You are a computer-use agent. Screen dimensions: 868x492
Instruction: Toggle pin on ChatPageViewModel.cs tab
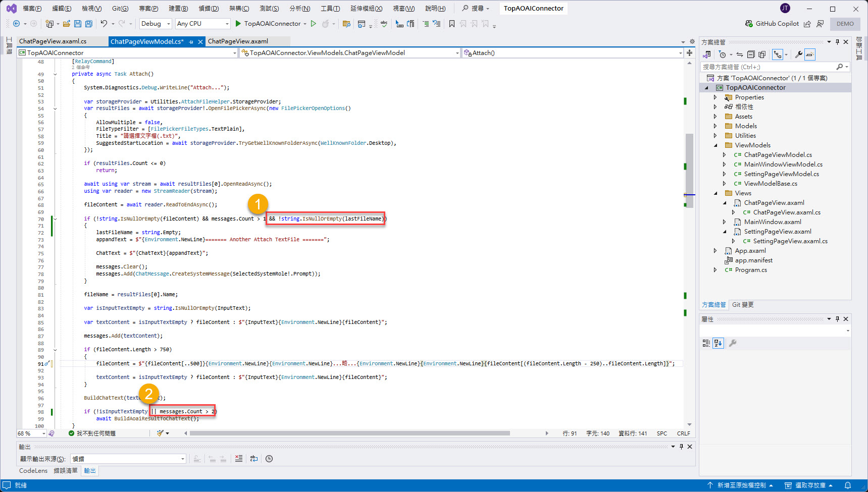point(191,42)
